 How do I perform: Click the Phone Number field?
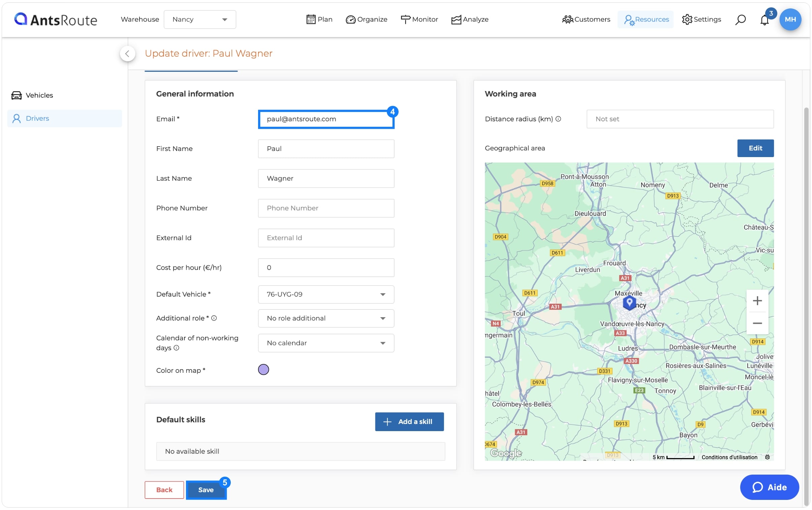pyautogui.click(x=326, y=208)
